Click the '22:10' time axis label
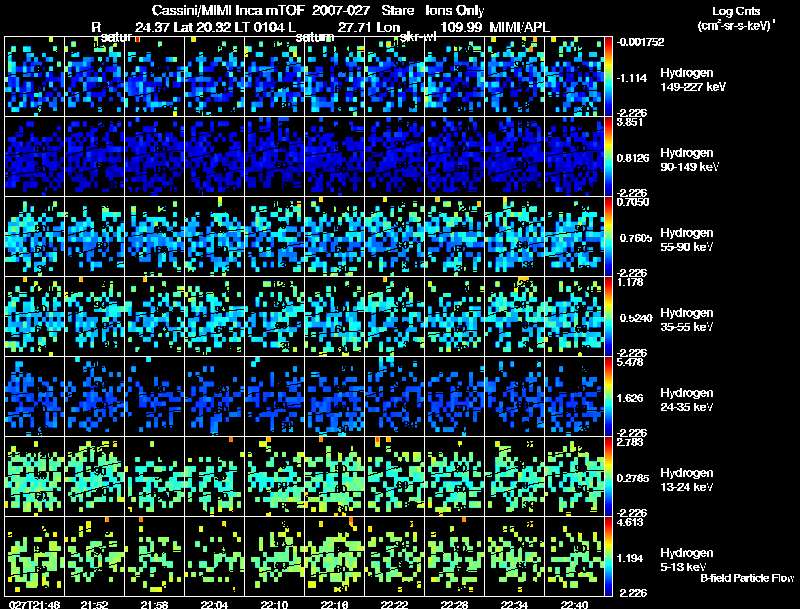 tap(274, 604)
